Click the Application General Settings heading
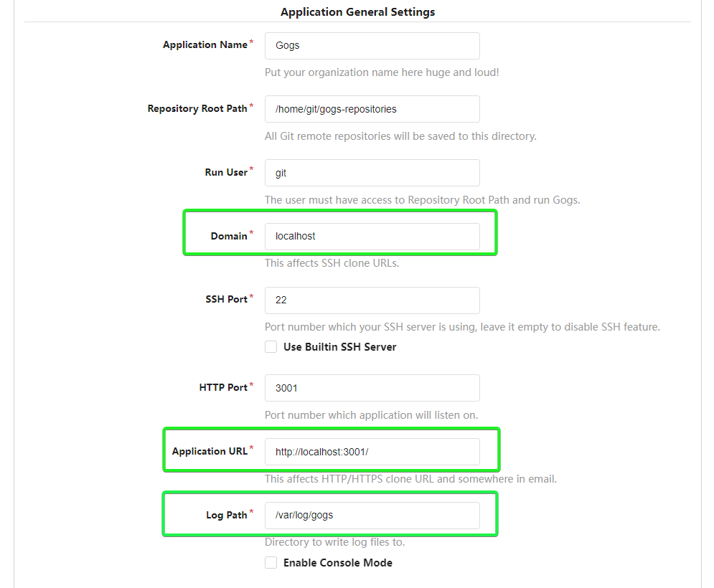 [357, 11]
